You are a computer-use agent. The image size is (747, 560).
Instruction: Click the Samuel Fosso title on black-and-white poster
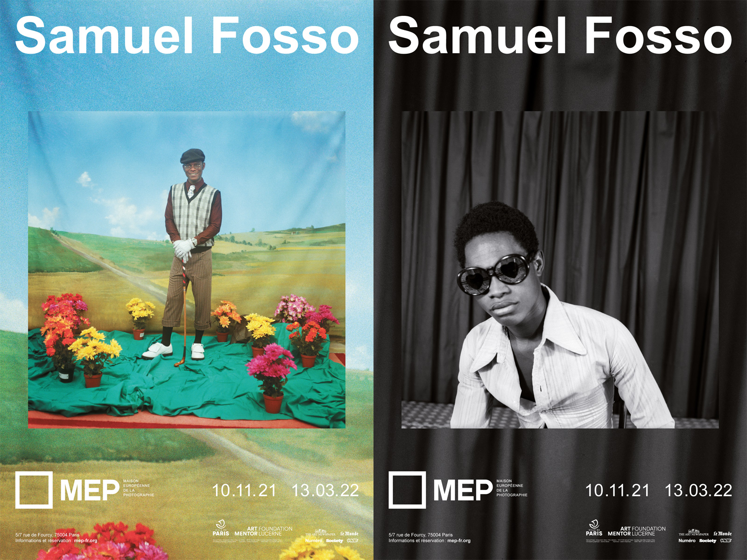click(560, 36)
